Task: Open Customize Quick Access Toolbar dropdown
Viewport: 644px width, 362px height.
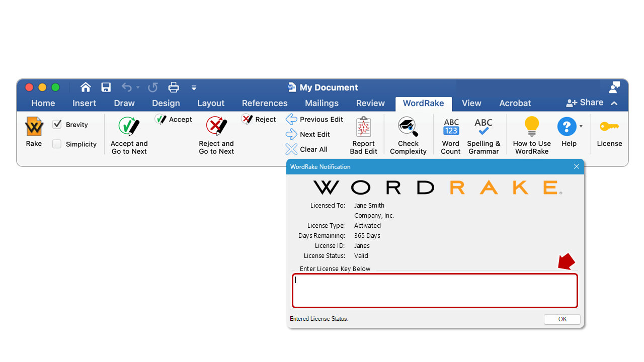Action: 194,88
